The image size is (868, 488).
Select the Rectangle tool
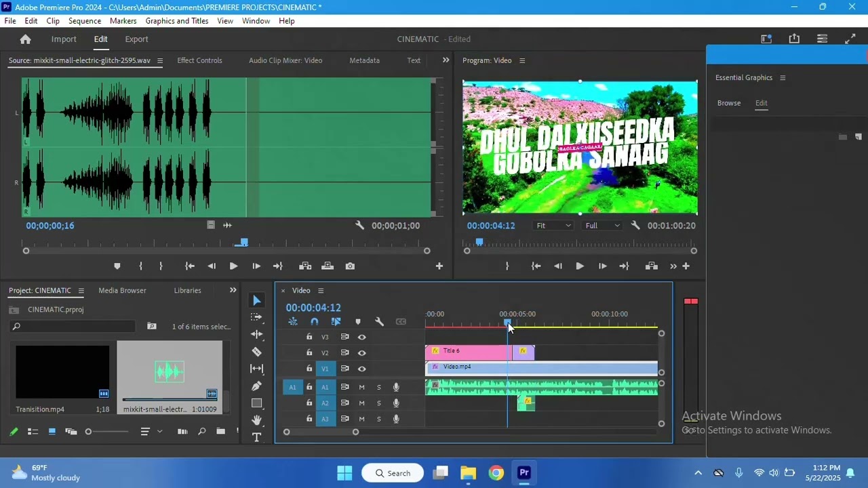point(256,403)
